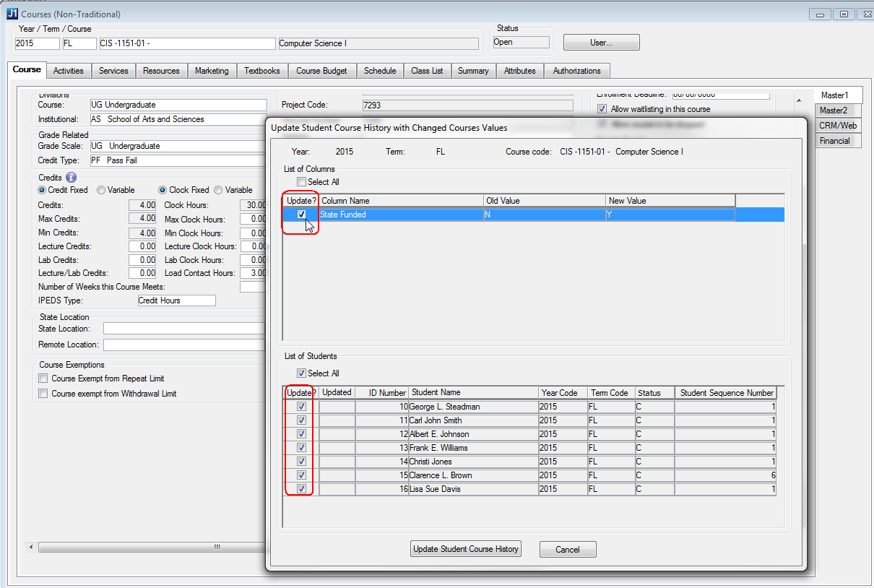Toggle Update checkbox for State Funded row

point(301,215)
